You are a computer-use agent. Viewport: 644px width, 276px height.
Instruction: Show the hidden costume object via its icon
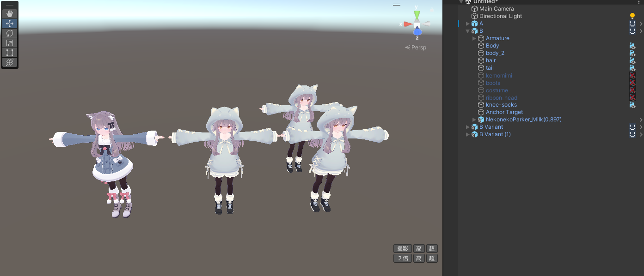[632, 90]
